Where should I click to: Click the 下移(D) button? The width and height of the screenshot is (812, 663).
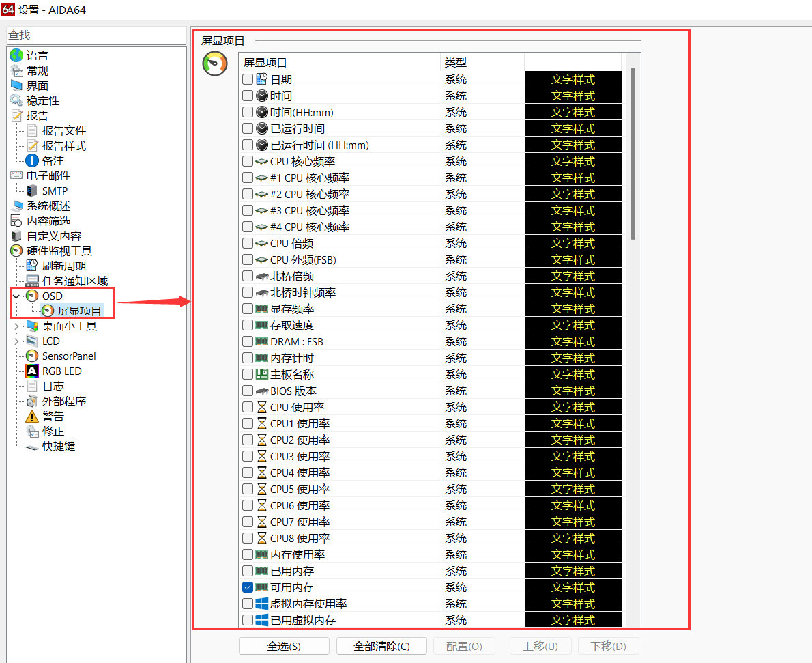[608, 646]
